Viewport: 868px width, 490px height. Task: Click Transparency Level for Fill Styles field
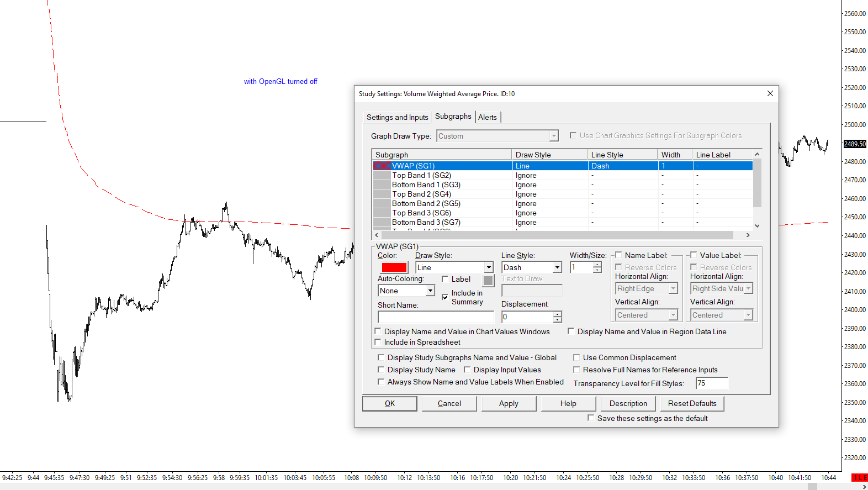point(712,383)
